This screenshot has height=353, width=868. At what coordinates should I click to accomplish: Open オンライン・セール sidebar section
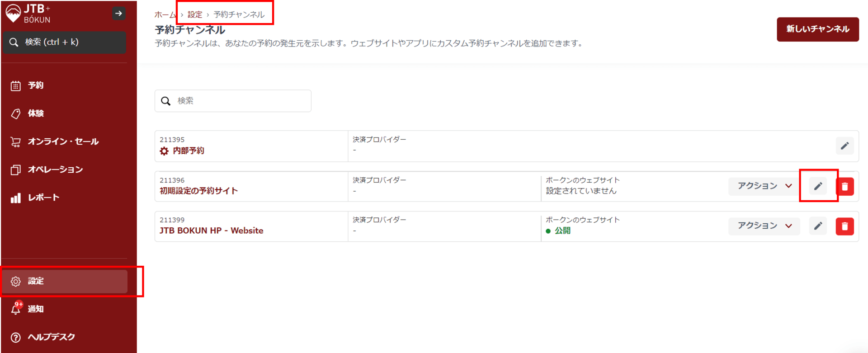(x=62, y=141)
